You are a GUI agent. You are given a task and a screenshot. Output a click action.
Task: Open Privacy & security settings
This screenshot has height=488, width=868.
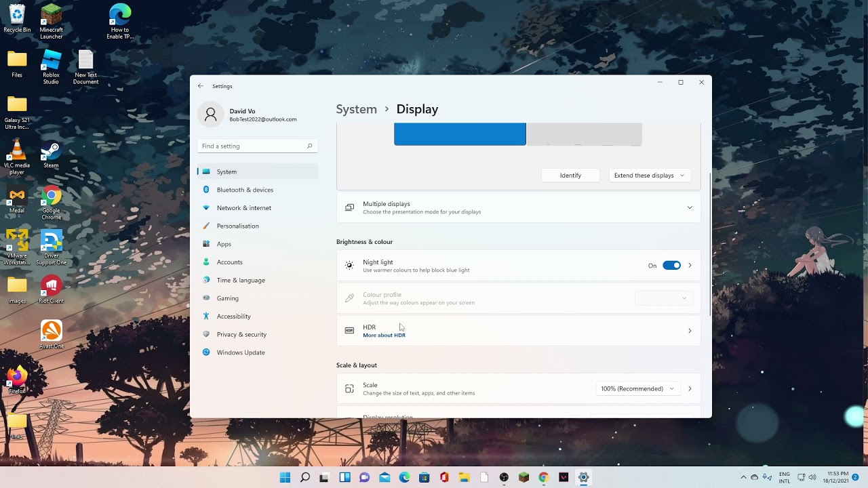point(257,334)
